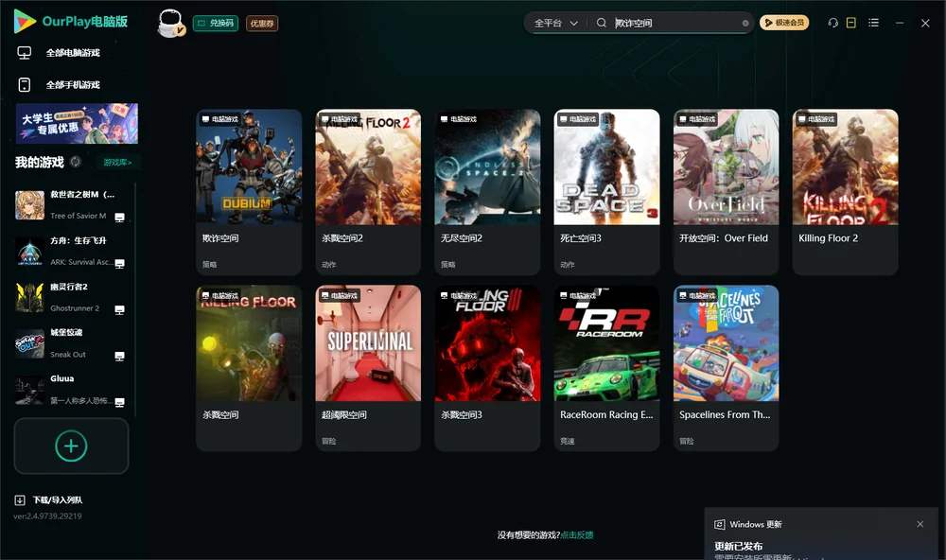Viewport: 946px width, 560px height.
Task: Minimize the OurPlay window
Action: (x=900, y=23)
